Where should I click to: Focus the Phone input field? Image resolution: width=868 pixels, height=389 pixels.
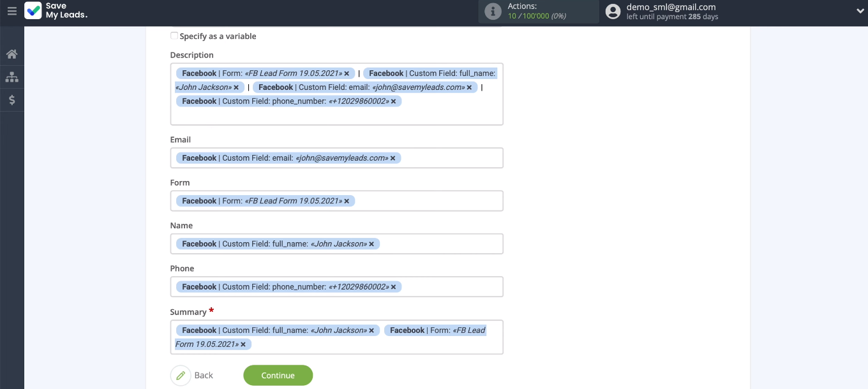tap(336, 287)
